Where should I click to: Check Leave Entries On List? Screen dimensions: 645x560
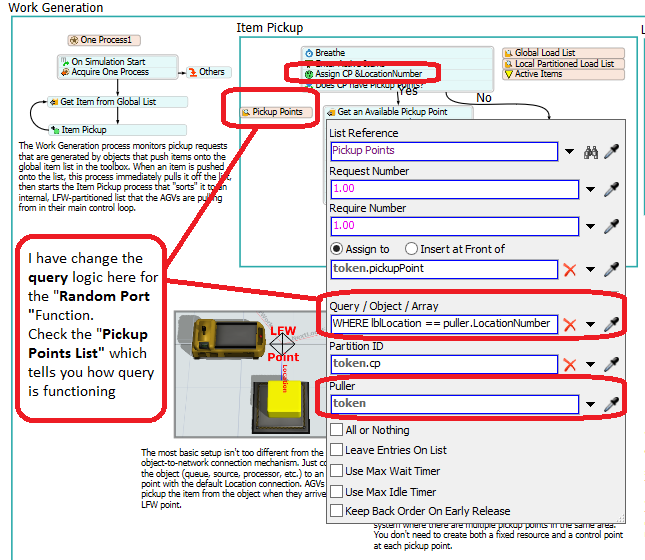pyautogui.click(x=336, y=451)
